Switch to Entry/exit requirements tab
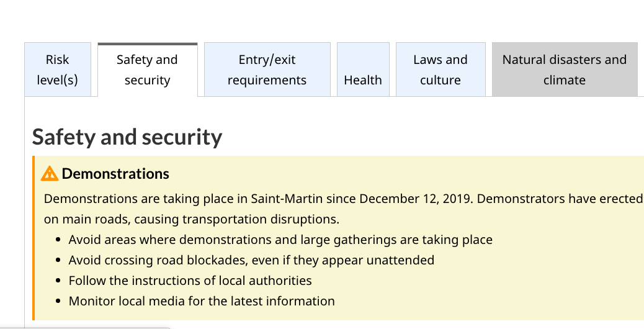644x329 pixels. tap(267, 70)
